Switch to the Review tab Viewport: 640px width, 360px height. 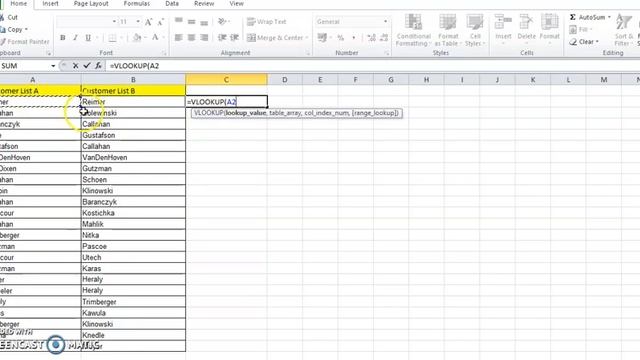[204, 4]
